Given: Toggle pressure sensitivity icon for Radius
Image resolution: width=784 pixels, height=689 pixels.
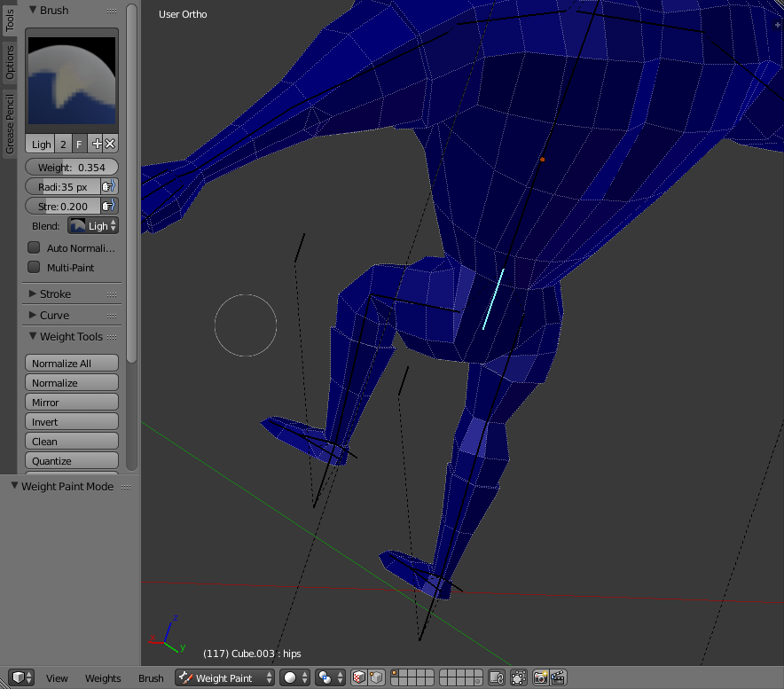Looking at the screenshot, I should coord(109,186).
